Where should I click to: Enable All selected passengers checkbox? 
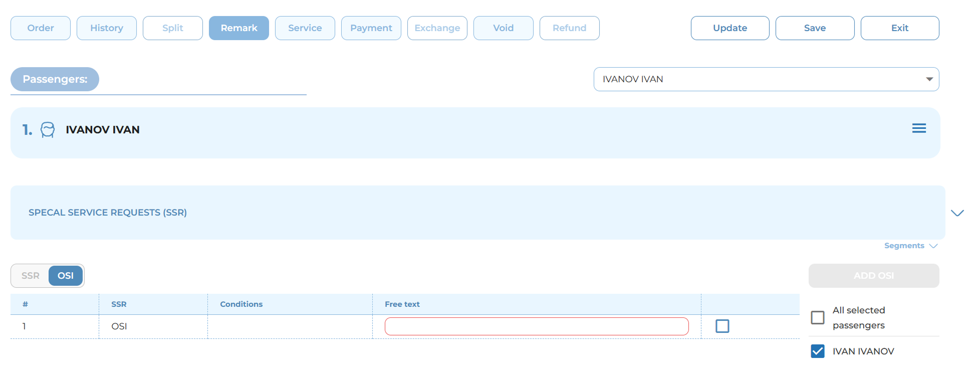coord(817,317)
